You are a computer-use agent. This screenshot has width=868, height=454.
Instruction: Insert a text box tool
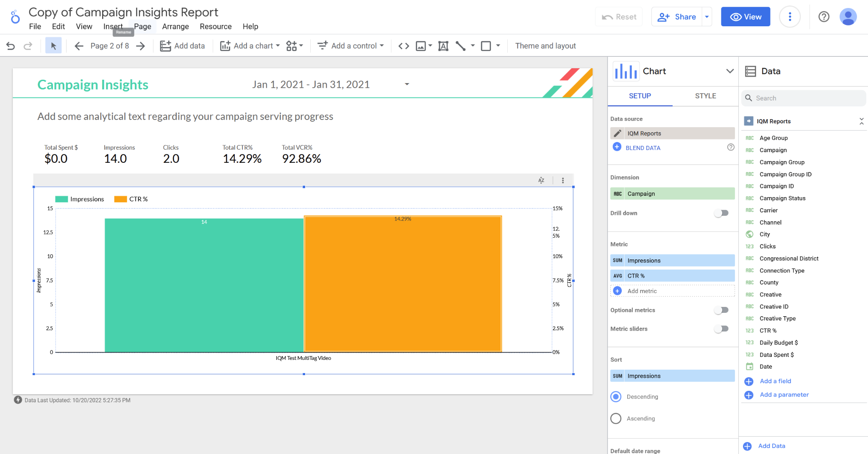point(443,46)
